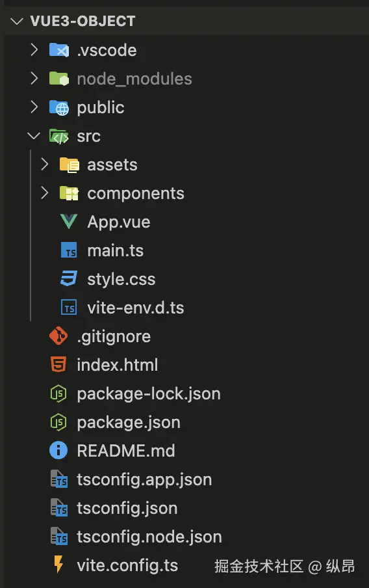
Task: Click the Node.js icon next to package.json
Action: pos(58,422)
